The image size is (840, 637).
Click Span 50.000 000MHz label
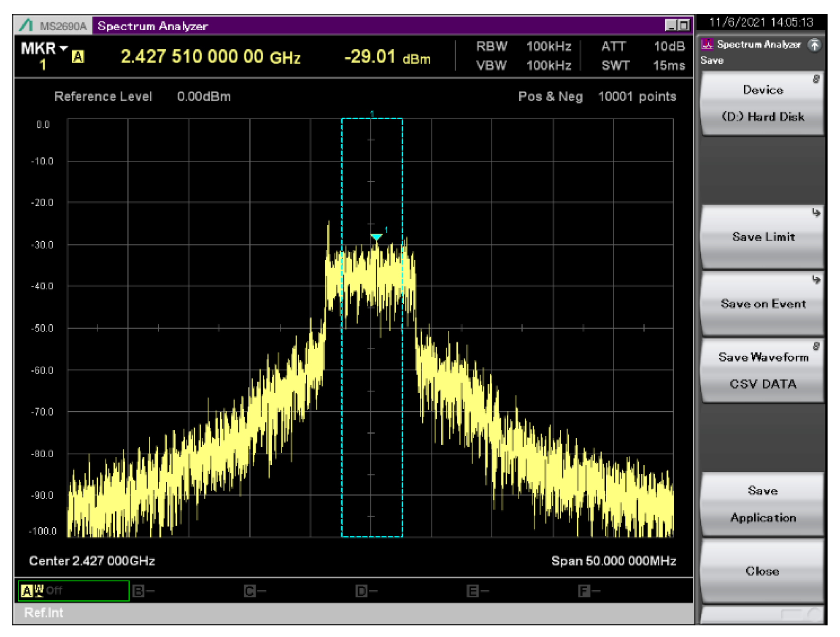614,561
